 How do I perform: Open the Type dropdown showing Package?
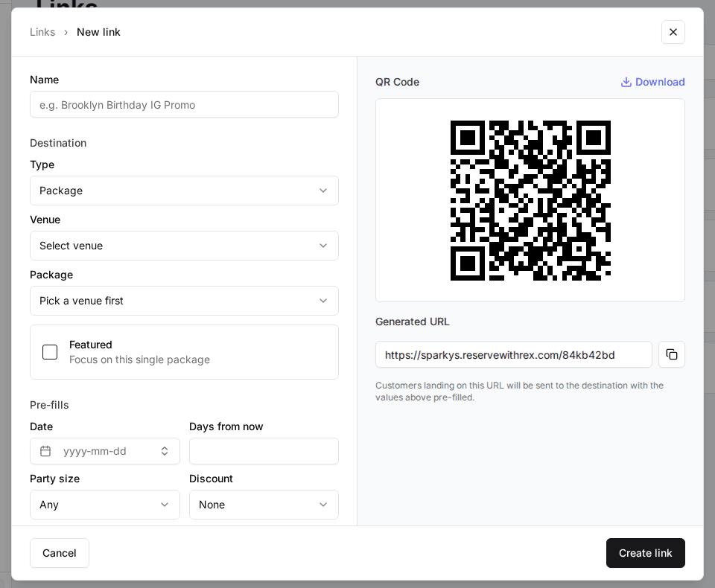click(x=184, y=191)
